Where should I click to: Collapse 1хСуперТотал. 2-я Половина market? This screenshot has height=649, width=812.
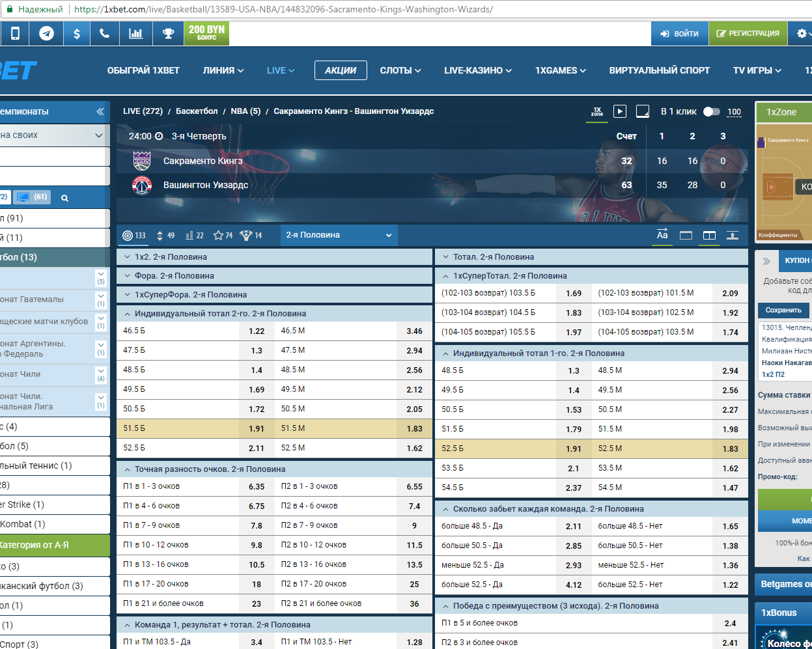click(591, 276)
